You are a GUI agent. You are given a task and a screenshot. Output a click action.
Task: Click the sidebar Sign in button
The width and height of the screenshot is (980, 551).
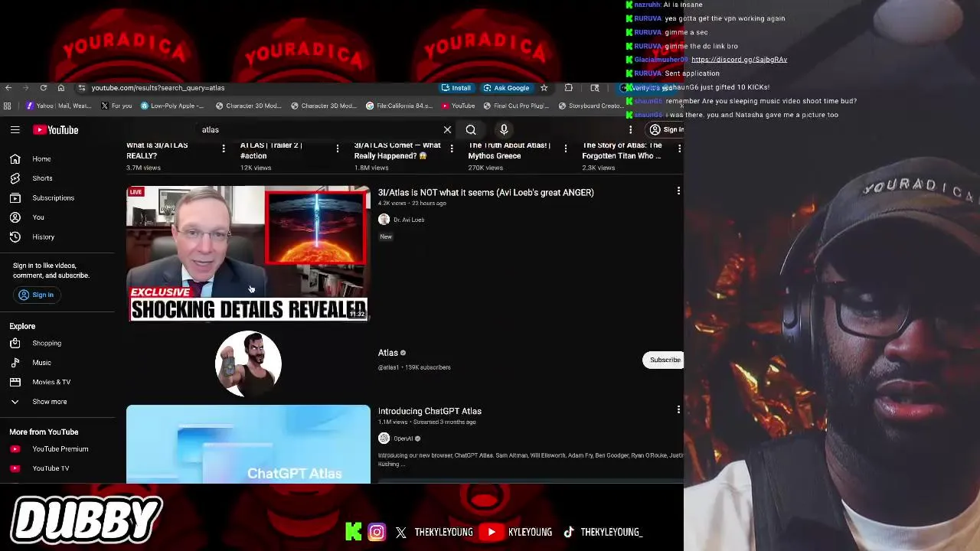click(36, 295)
